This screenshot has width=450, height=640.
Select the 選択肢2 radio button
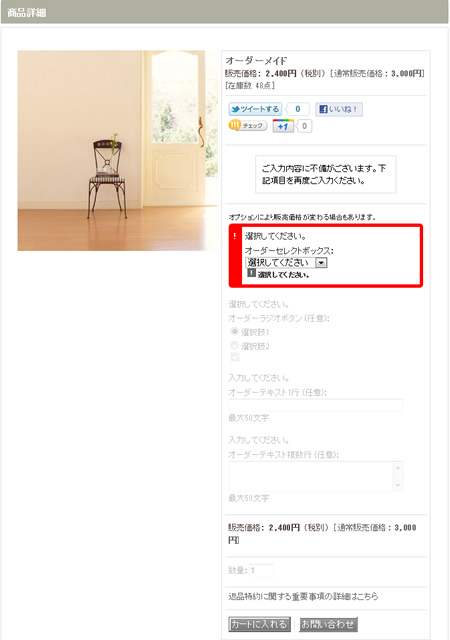[234, 345]
